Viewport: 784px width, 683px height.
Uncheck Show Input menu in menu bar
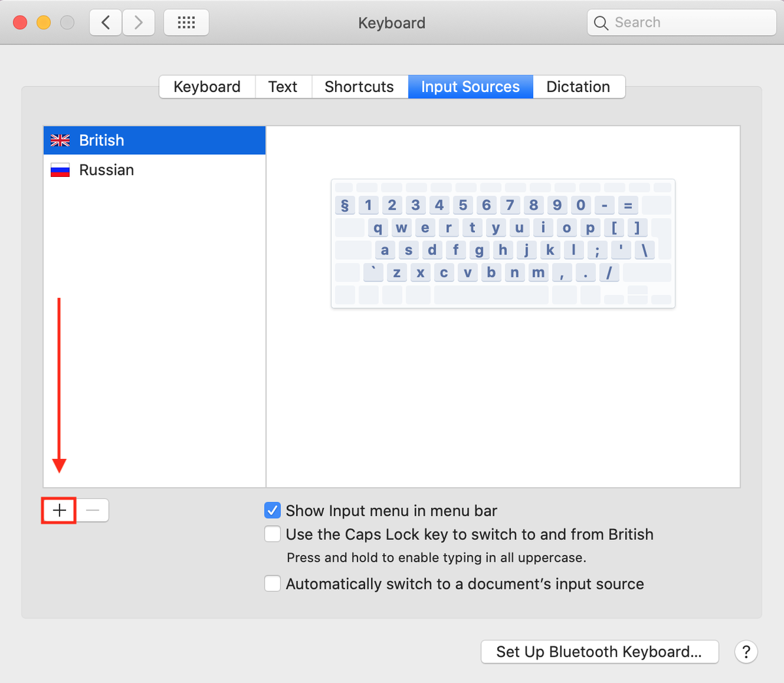272,510
